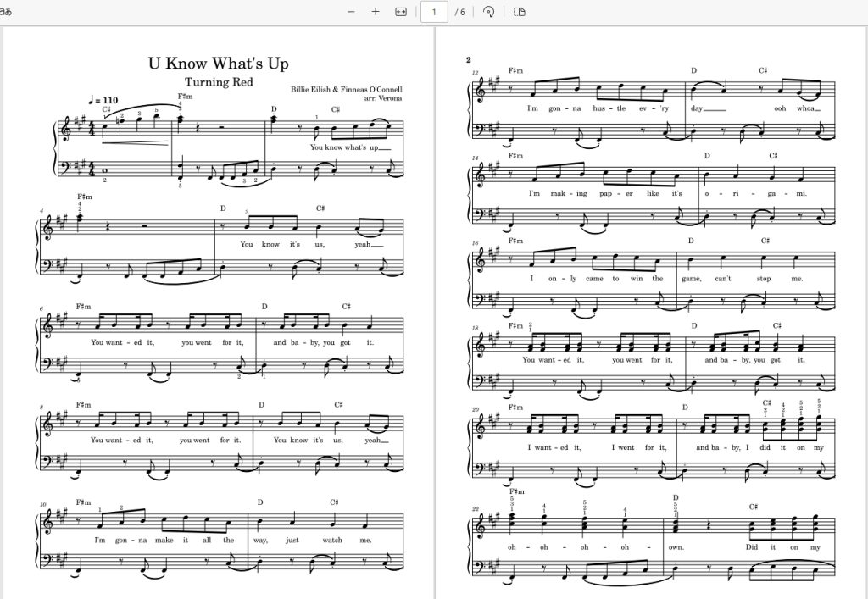Zoom out using the minus icon
This screenshot has width=868, height=599.
[351, 12]
